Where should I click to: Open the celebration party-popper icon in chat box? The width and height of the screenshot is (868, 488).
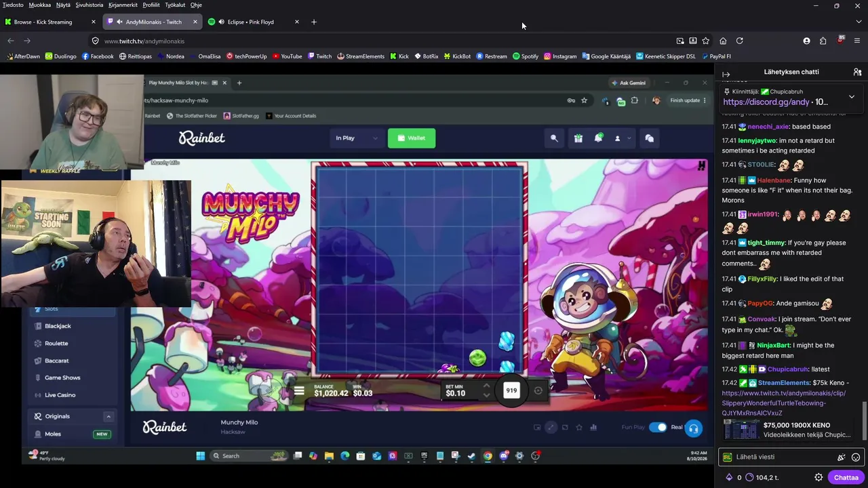pyautogui.click(x=842, y=457)
